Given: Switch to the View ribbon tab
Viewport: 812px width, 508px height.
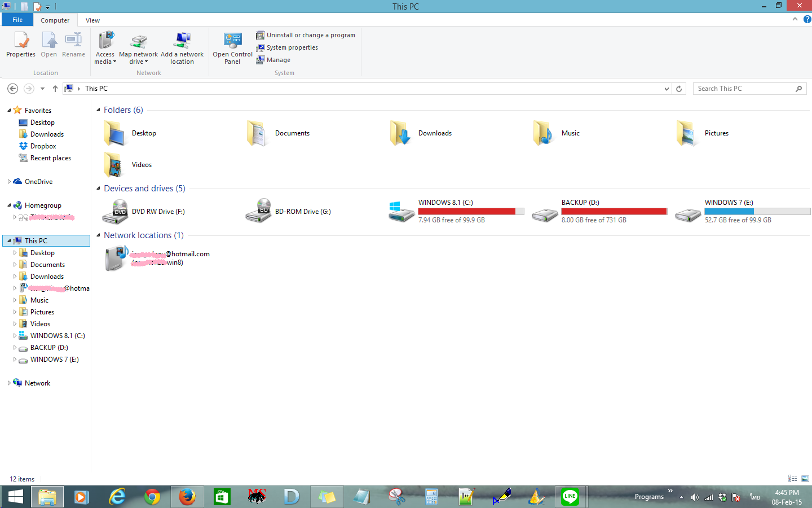Looking at the screenshot, I should pyautogui.click(x=92, y=20).
